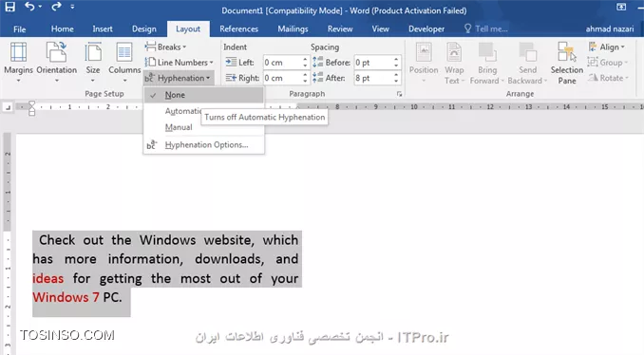
Task: Go to the References tab
Action: [x=238, y=29]
